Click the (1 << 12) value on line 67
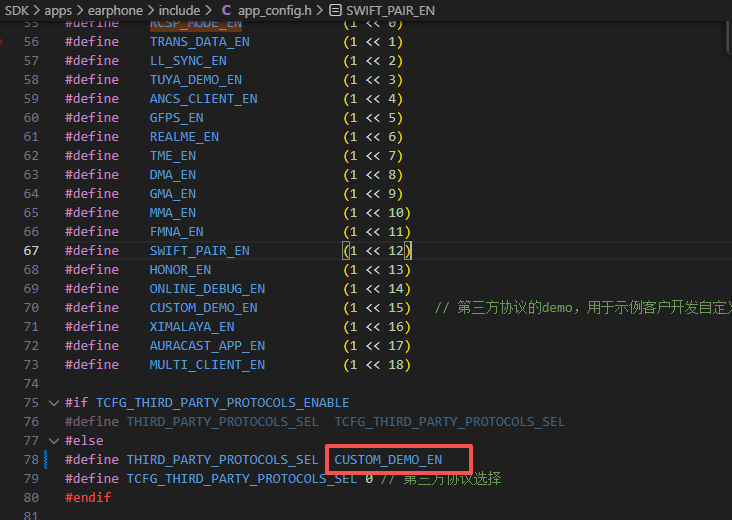The width and height of the screenshot is (732, 520). point(377,251)
